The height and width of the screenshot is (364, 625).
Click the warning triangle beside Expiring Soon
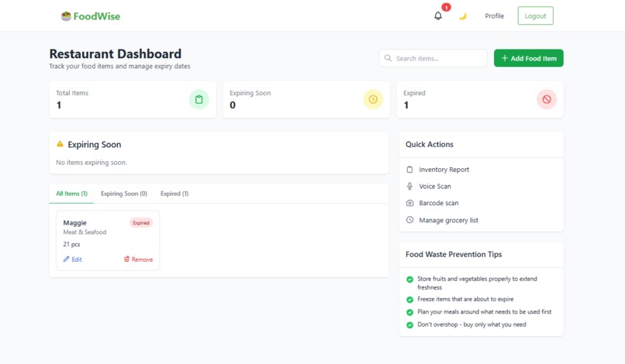point(60,144)
